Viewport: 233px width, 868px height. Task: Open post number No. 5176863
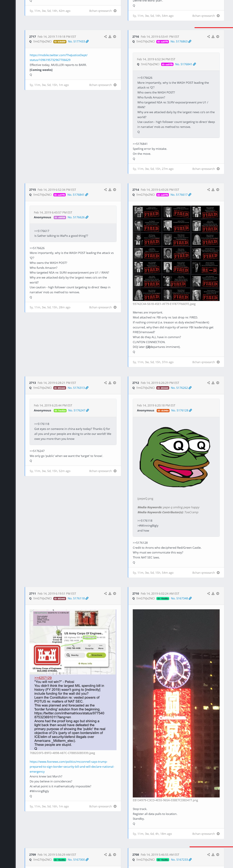click(x=179, y=41)
